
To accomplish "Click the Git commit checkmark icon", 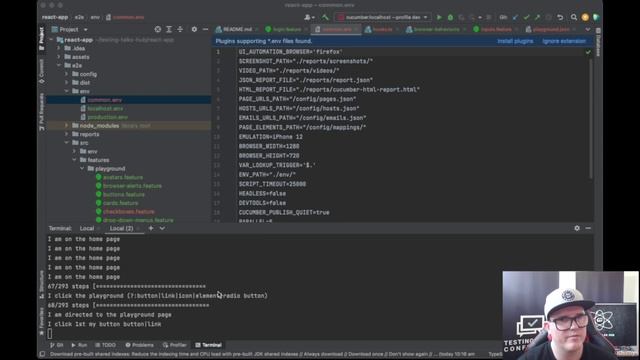I will [x=527, y=18].
